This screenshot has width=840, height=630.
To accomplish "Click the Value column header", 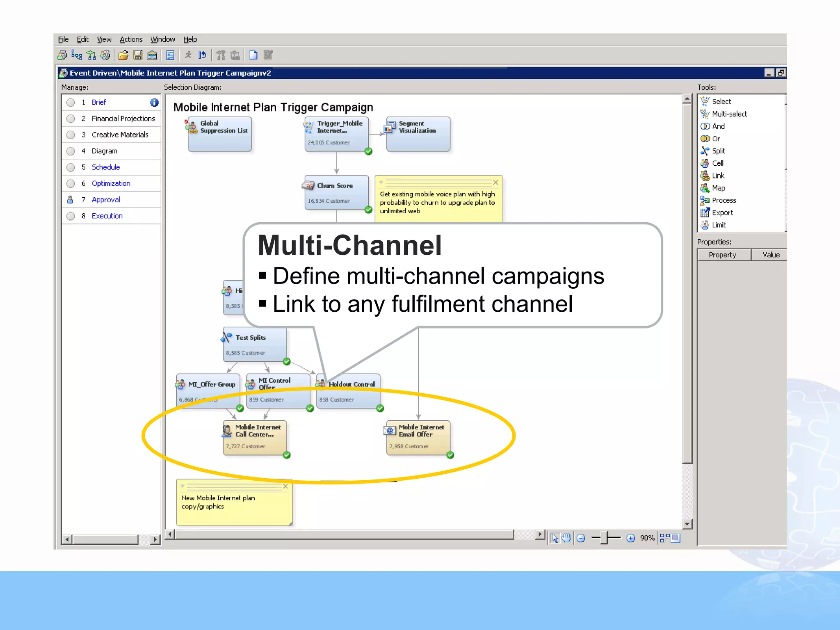I will click(x=770, y=255).
